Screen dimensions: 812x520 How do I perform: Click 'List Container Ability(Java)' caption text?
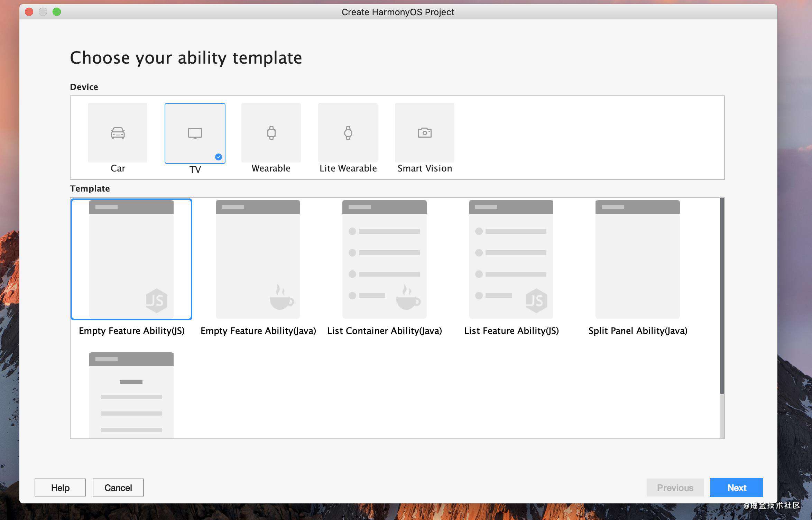pyautogui.click(x=385, y=331)
